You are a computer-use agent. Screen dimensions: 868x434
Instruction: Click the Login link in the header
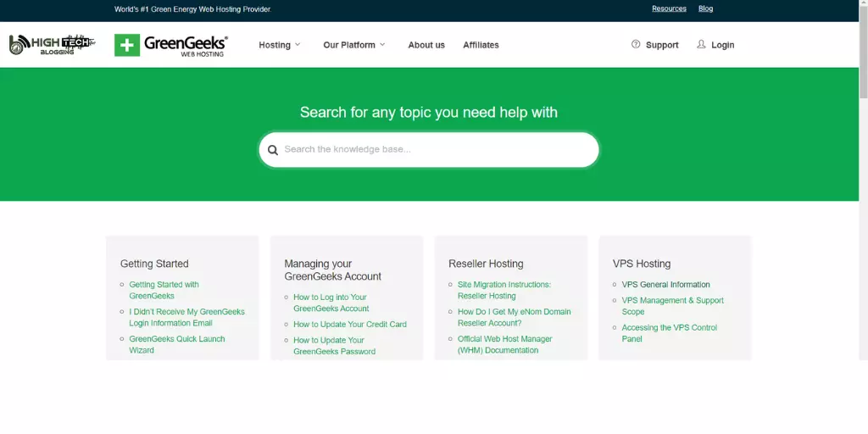point(722,45)
